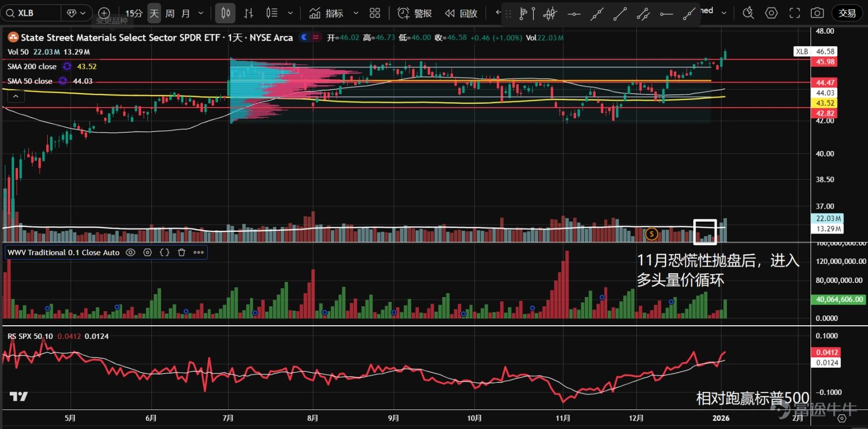Open chart settings hexagon icon in toolbar
This screenshot has height=429, width=868.
pyautogui.click(x=771, y=13)
